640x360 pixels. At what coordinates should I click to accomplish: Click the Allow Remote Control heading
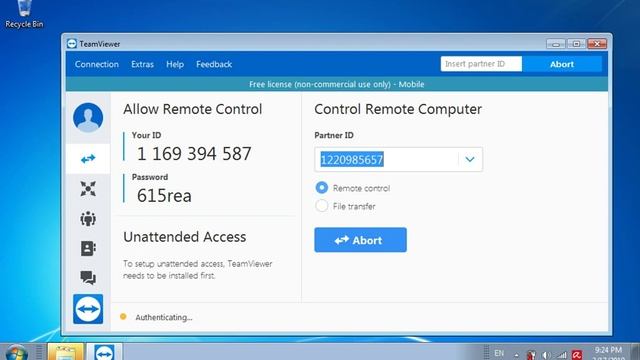tap(193, 109)
